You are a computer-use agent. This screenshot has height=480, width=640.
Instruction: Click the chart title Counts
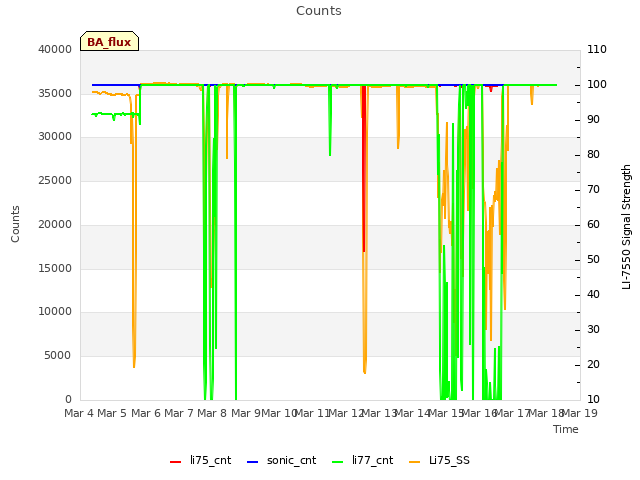point(319,11)
